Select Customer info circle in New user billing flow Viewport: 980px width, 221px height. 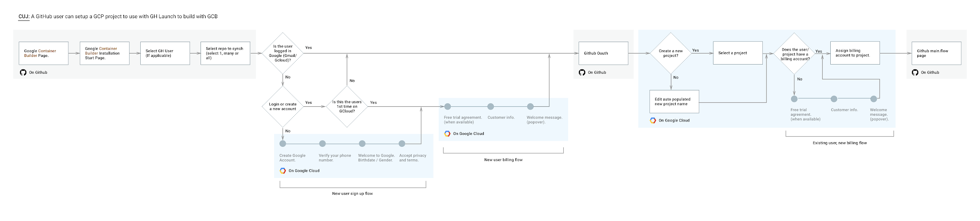(490, 107)
